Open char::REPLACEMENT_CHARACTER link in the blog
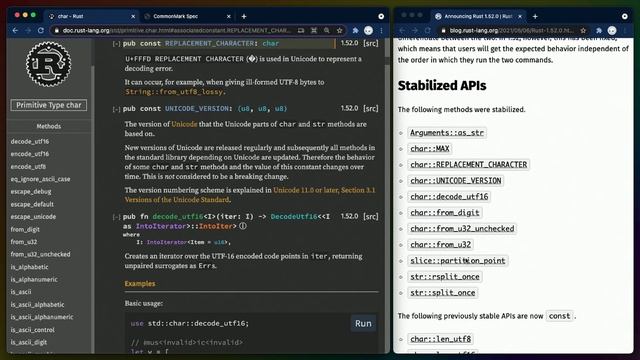Viewport: 640px width, 360px height. 469,164
